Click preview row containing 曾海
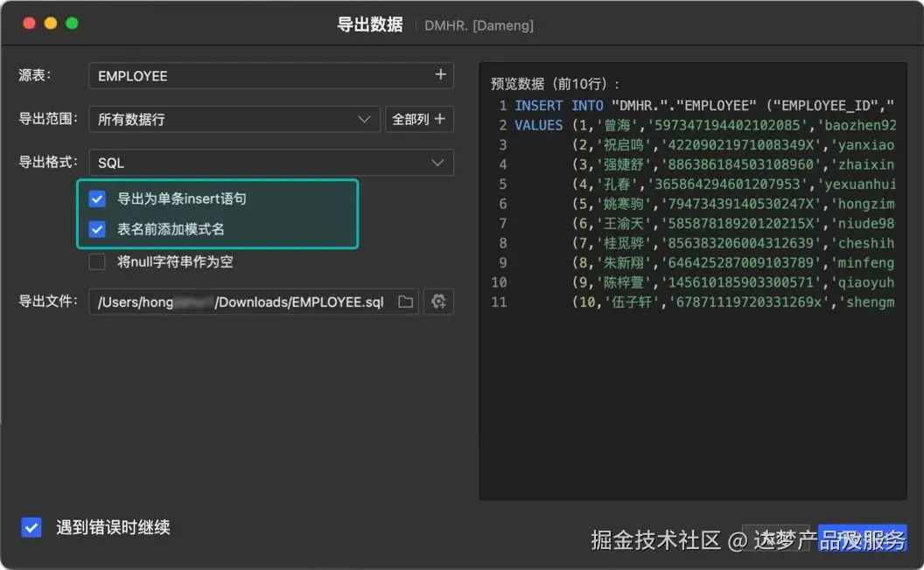 pyautogui.click(x=705, y=125)
